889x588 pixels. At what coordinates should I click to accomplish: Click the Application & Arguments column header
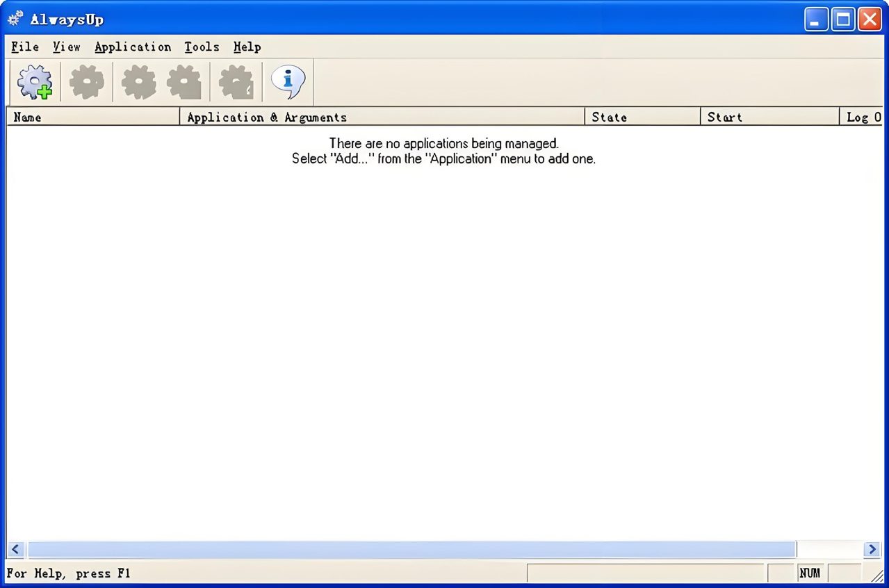click(382, 117)
